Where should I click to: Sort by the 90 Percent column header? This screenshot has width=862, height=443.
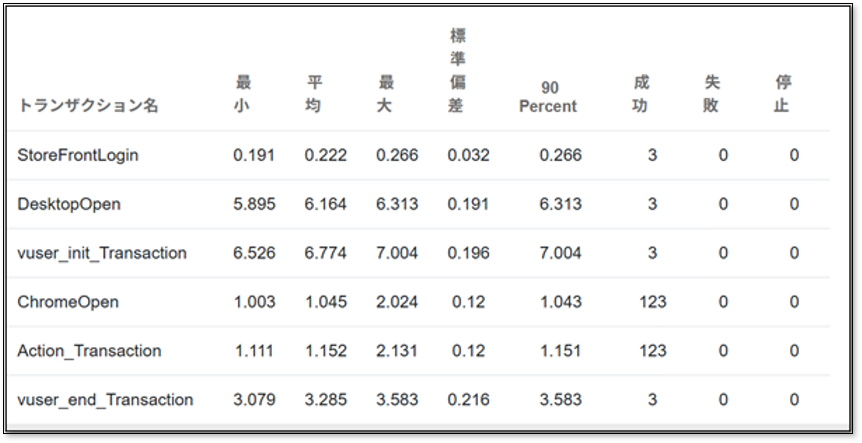[x=548, y=97]
